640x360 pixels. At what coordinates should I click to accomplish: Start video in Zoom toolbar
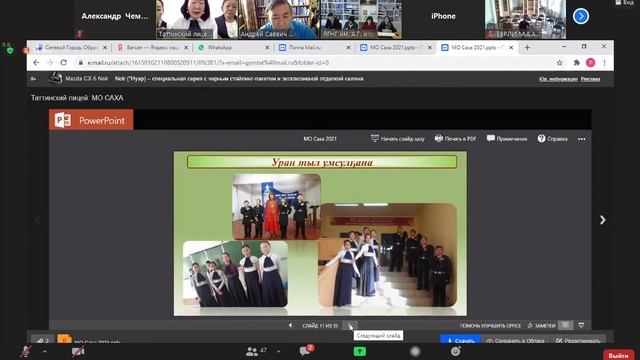tap(78, 351)
